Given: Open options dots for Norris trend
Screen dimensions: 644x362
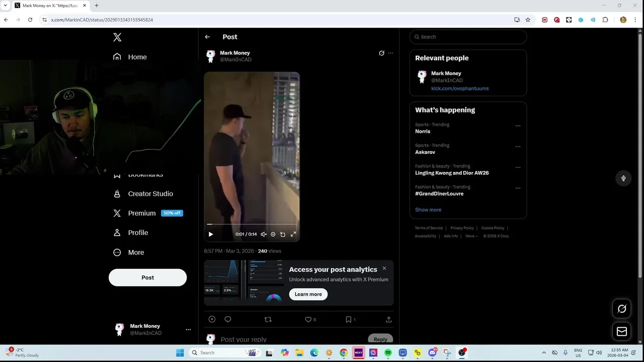Looking at the screenshot, I should 518,126.
